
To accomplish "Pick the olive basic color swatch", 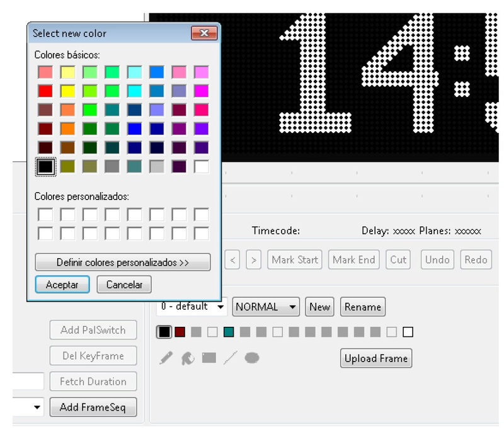I will (68, 166).
